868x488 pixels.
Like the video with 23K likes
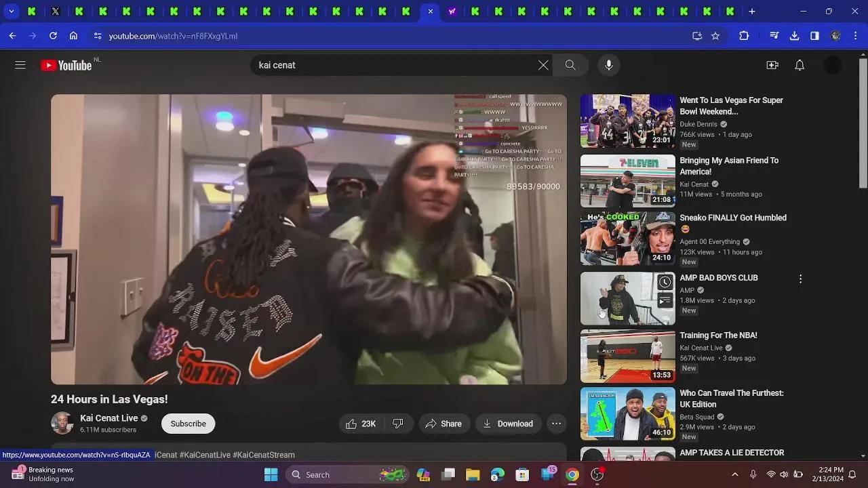coord(361,424)
